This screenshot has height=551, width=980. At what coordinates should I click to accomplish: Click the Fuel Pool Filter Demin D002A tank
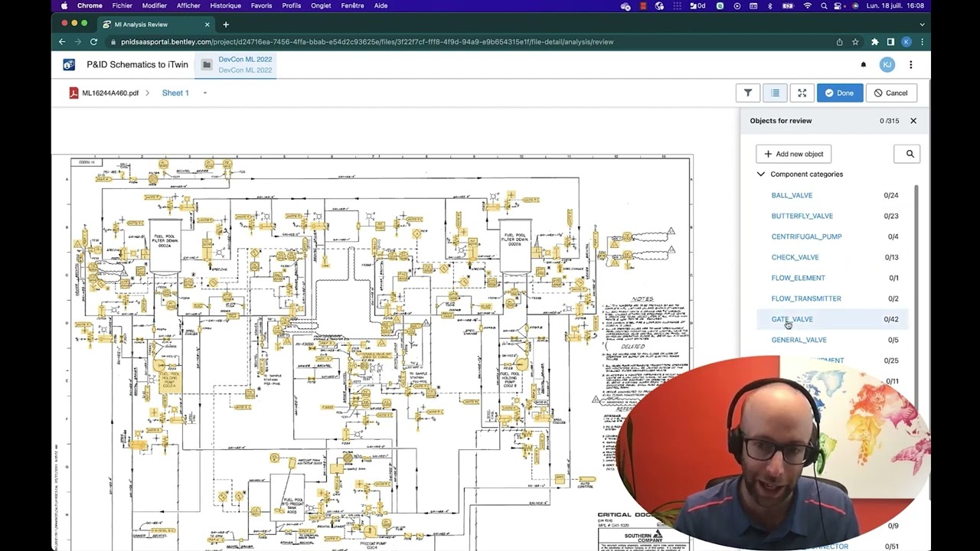click(165, 247)
